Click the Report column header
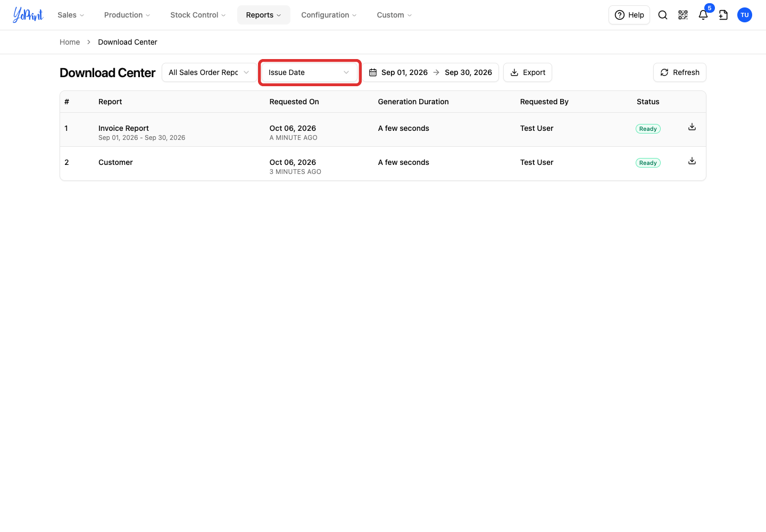766x532 pixels. pyautogui.click(x=110, y=102)
